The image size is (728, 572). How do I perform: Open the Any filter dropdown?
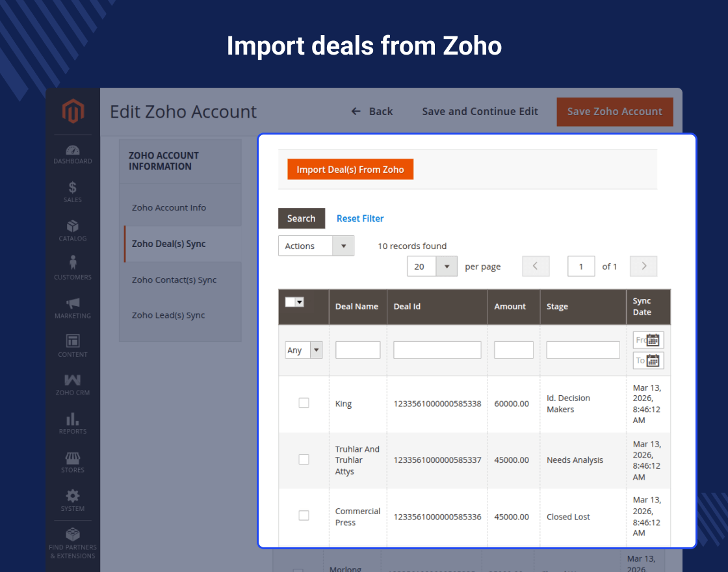[304, 350]
